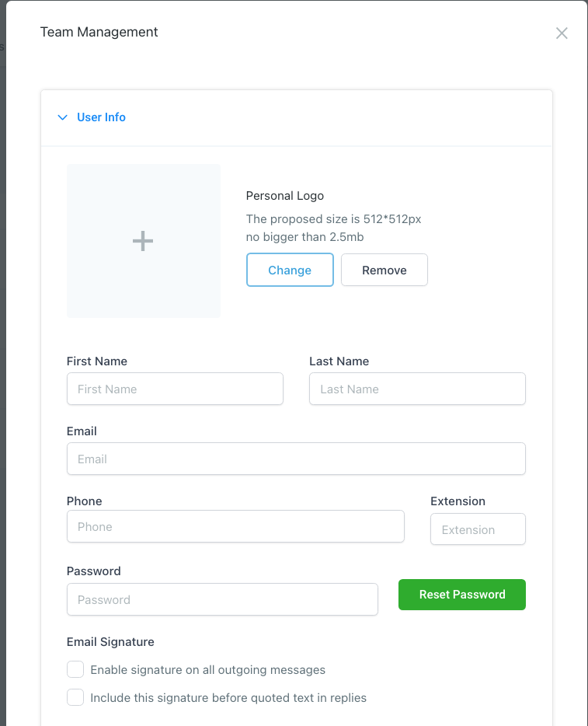This screenshot has width=588, height=726.
Task: Click the plus icon to upload logo
Action: (143, 241)
